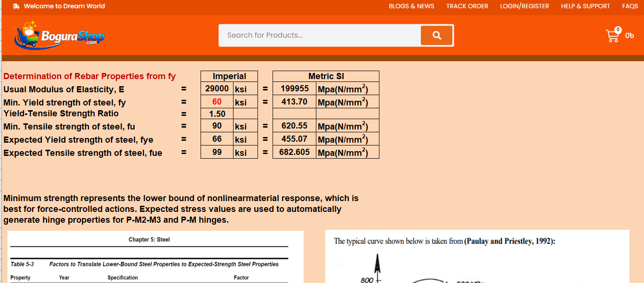Click the 'Chapter 5: Steel' document image
The width and height of the screenshot is (644, 283).
[x=155, y=257]
